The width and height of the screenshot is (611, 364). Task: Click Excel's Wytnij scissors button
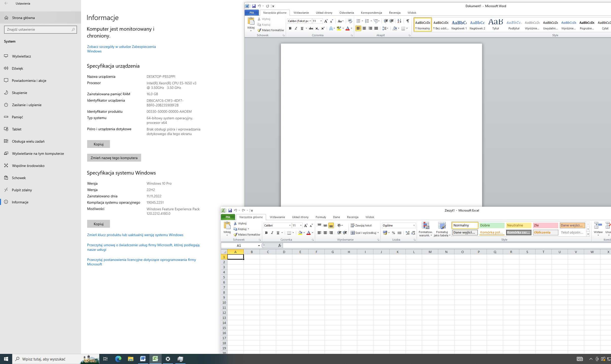[240, 223]
